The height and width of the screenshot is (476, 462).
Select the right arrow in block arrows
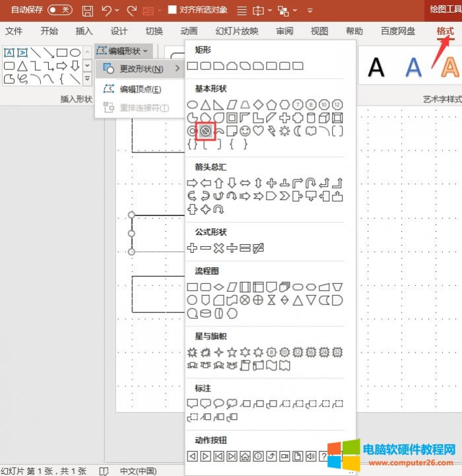(x=193, y=183)
